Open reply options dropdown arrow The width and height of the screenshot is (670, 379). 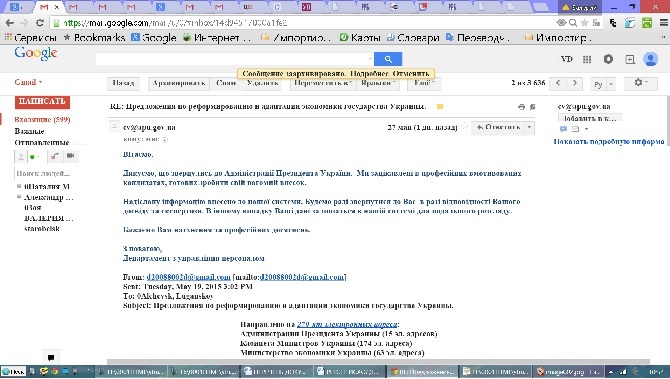click(529, 127)
